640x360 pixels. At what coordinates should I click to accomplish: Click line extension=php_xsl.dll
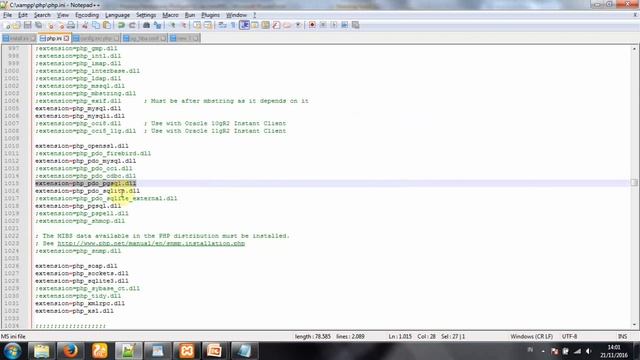(x=74, y=311)
